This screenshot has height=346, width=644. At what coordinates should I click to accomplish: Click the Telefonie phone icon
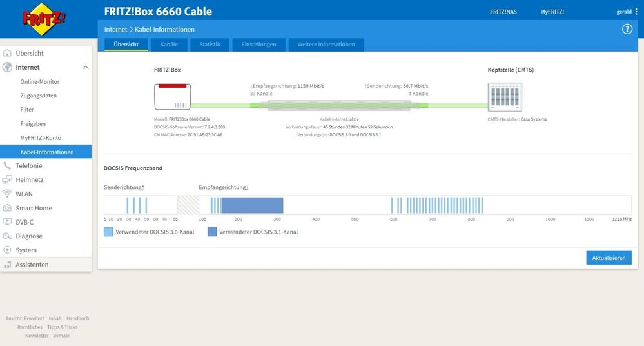[7, 165]
